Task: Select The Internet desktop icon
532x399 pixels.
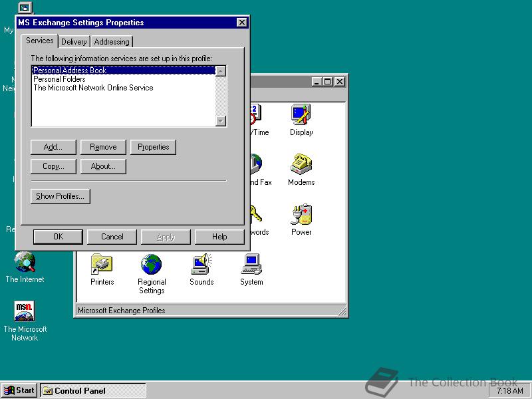Action: 25,267
